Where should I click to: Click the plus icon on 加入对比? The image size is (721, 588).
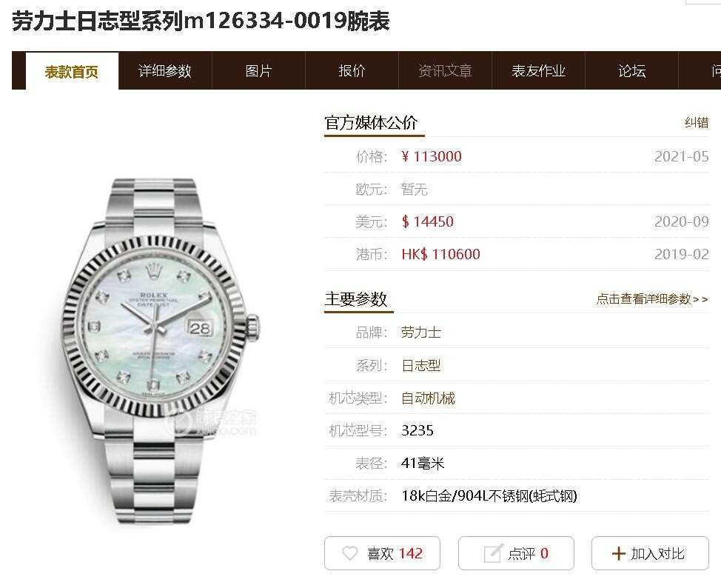coord(618,553)
